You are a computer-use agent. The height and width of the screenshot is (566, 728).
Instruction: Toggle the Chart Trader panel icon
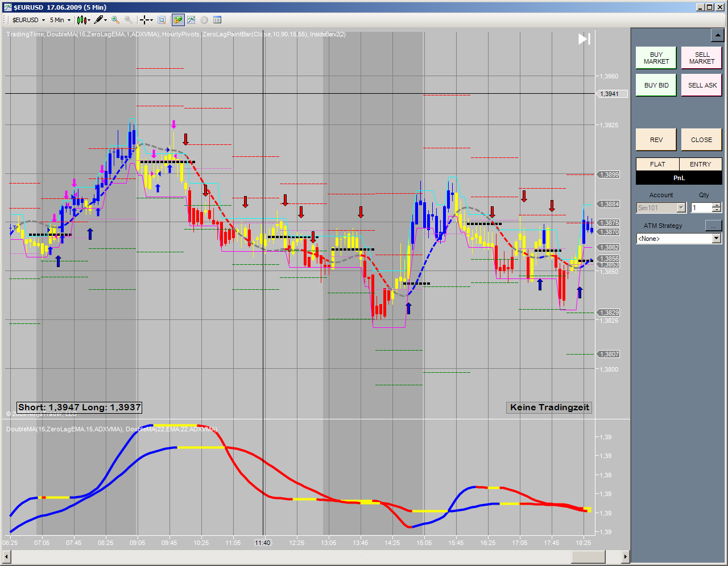178,20
